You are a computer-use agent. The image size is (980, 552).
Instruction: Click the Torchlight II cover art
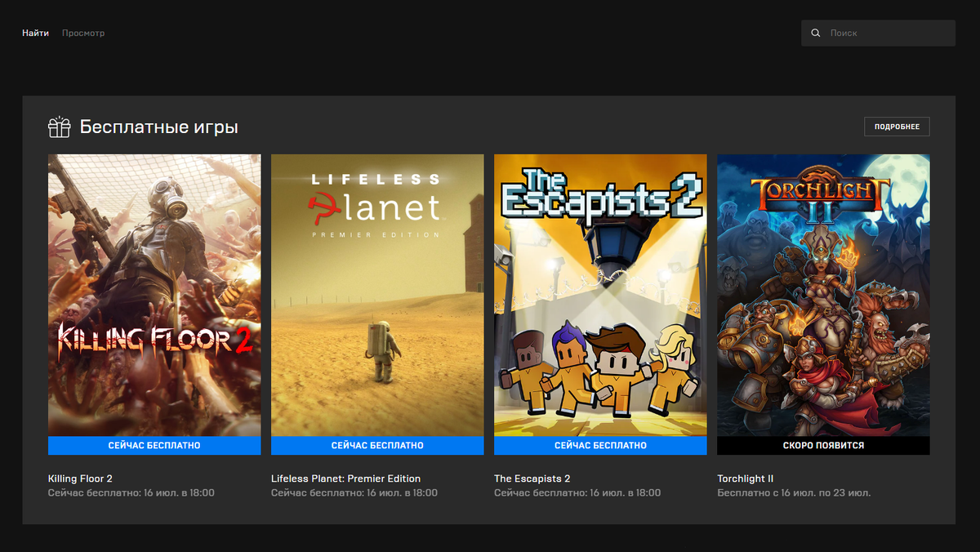(823, 294)
